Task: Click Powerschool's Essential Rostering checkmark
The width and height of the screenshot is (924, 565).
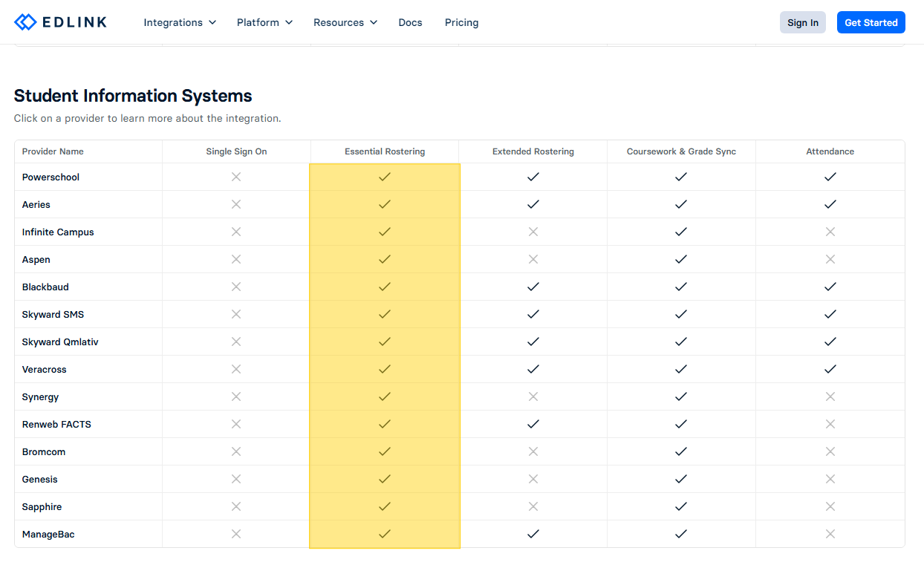Action: click(x=385, y=177)
